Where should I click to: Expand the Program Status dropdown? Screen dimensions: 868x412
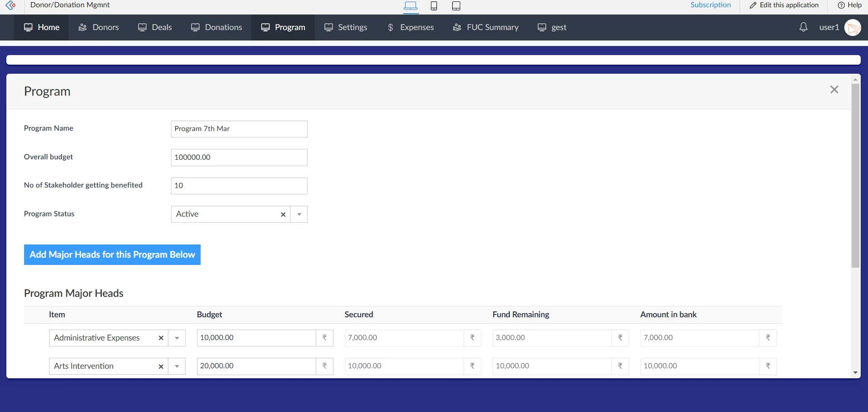click(x=299, y=214)
